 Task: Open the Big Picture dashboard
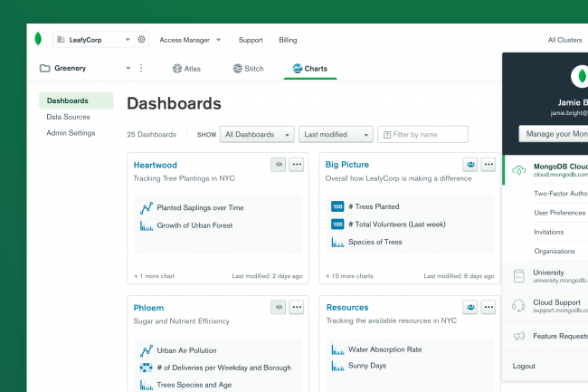346,164
